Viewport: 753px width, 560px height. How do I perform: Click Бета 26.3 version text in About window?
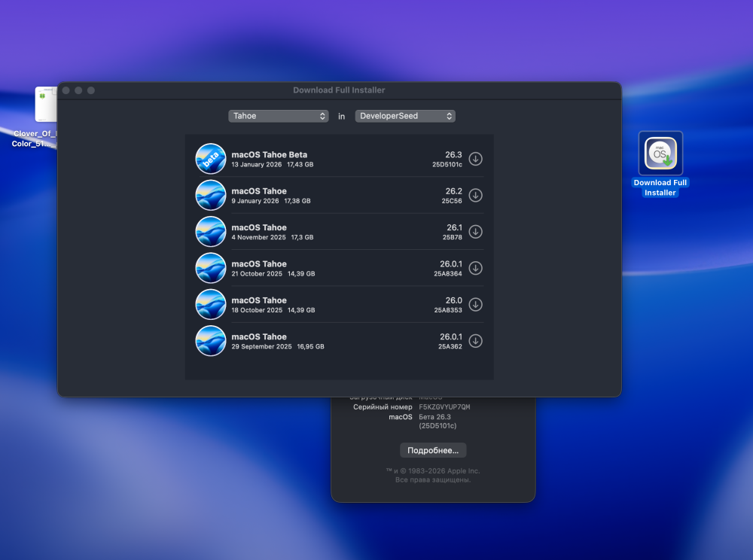pyautogui.click(x=434, y=417)
